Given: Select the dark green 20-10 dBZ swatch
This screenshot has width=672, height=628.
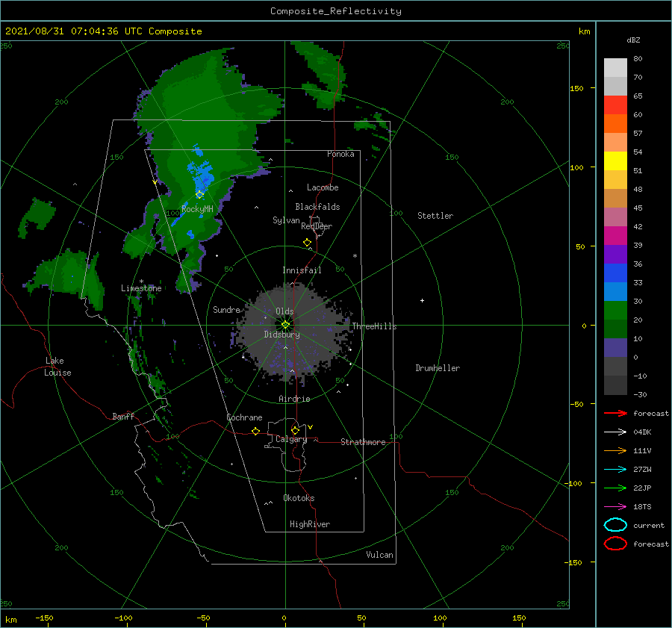Looking at the screenshot, I should tap(615, 329).
